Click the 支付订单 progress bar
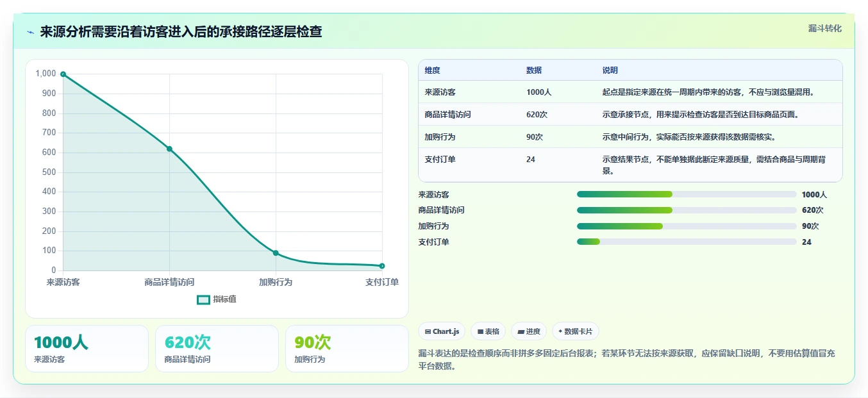 687,242
